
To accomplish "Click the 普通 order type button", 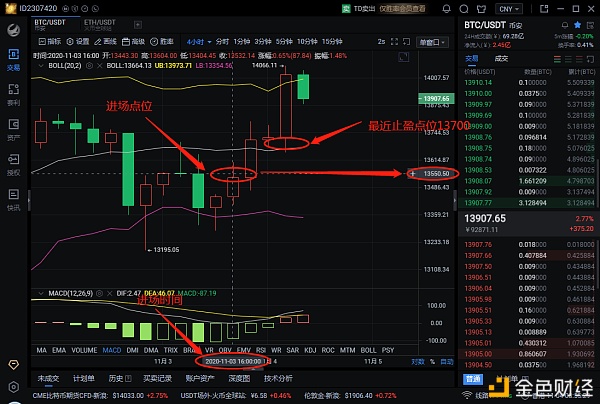I will [473, 379].
